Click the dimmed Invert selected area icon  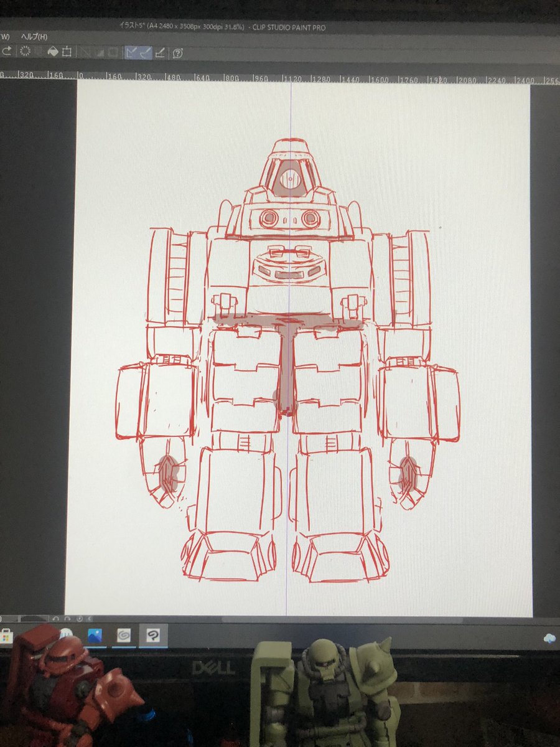coord(100,52)
